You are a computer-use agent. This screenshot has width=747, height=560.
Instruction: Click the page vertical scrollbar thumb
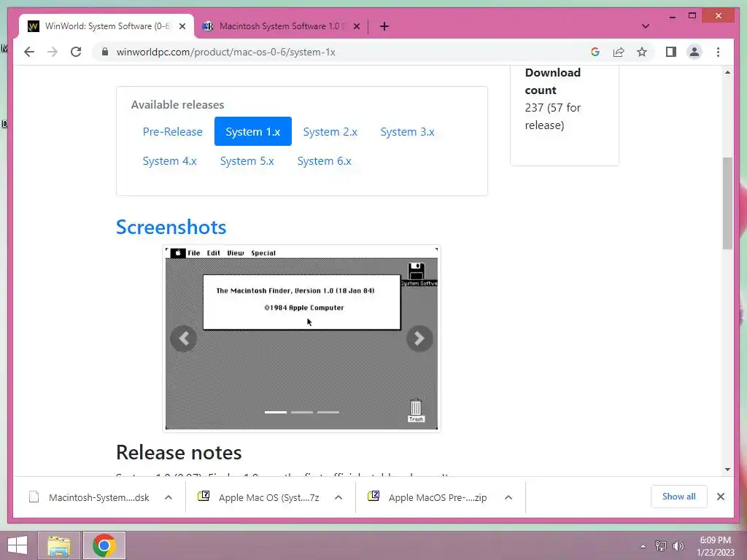(x=727, y=203)
